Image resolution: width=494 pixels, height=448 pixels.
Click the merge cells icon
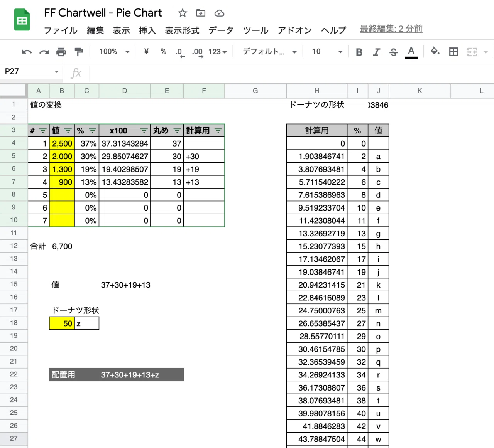[472, 52]
